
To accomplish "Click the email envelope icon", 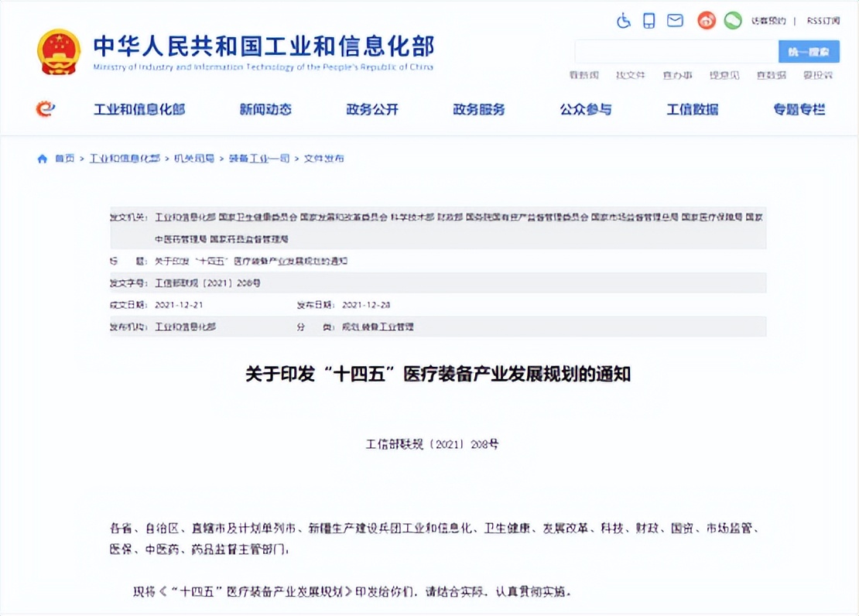I will tap(674, 21).
